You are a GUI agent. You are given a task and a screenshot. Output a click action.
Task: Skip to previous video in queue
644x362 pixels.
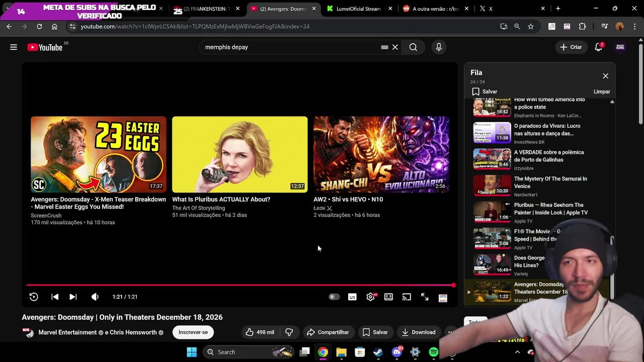click(55, 297)
